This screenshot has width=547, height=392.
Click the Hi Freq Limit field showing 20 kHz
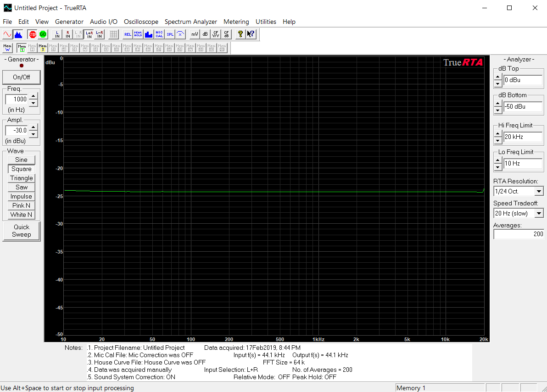point(523,137)
